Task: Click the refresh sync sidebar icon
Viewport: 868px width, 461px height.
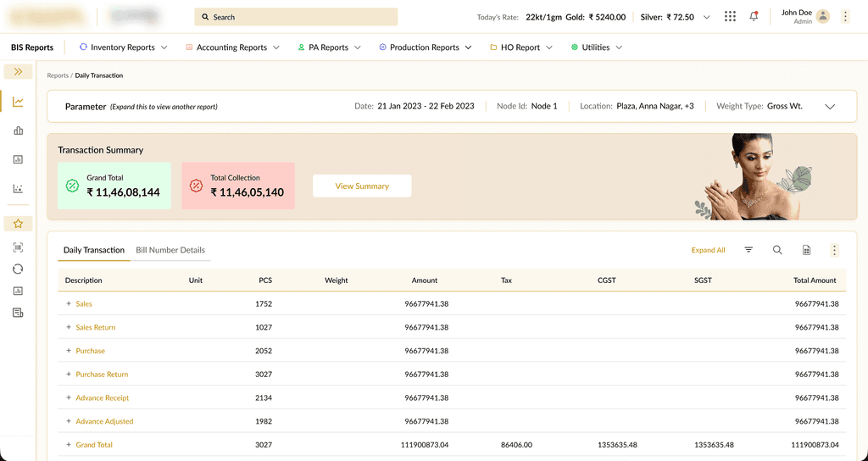Action: tap(19, 269)
